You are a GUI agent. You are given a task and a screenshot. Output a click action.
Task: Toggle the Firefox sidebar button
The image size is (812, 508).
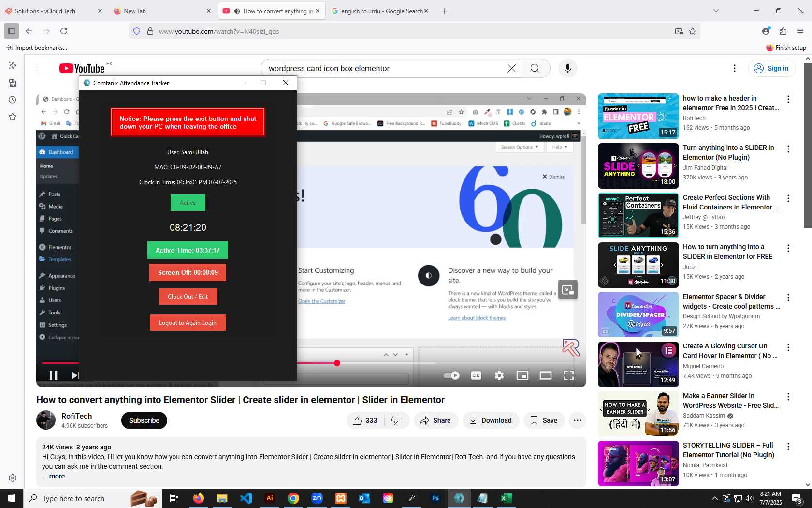(12, 31)
